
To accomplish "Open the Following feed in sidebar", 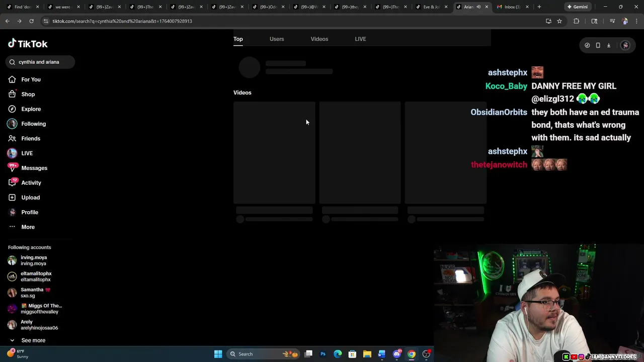I will [33, 124].
